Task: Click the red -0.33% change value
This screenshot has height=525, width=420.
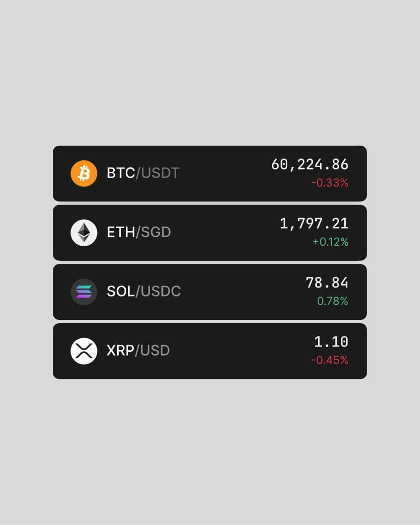Action: 330,183
